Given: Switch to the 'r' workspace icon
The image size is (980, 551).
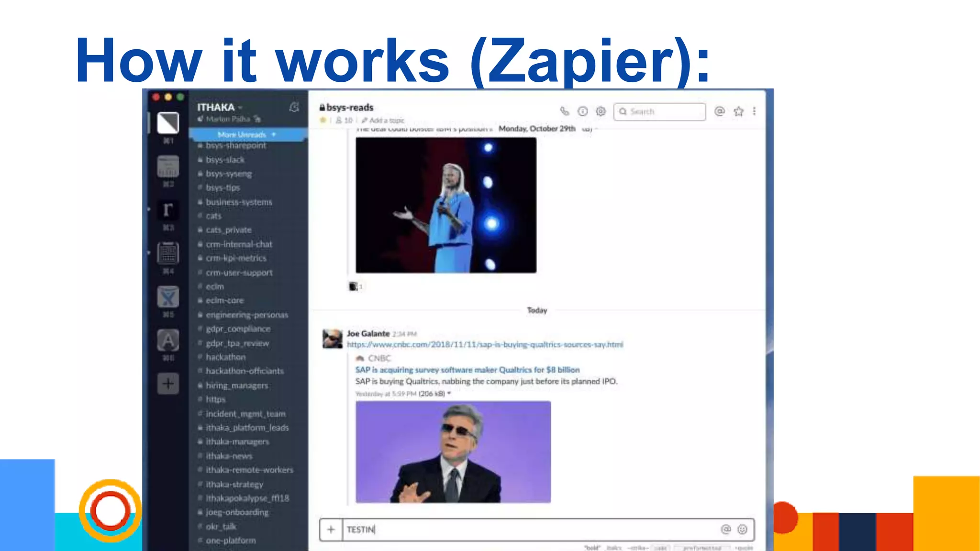Looking at the screenshot, I should pos(168,209).
